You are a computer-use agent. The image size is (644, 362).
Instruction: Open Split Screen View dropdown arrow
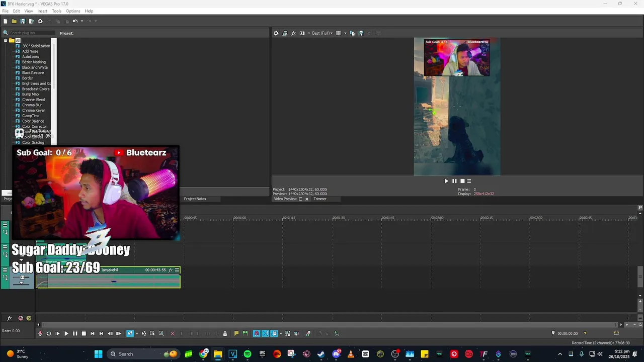coord(308,33)
